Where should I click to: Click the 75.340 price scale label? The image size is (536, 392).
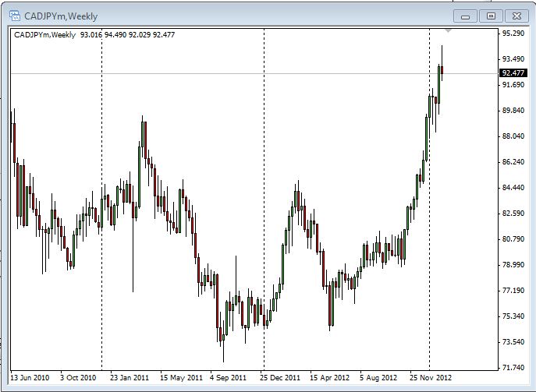pos(513,316)
